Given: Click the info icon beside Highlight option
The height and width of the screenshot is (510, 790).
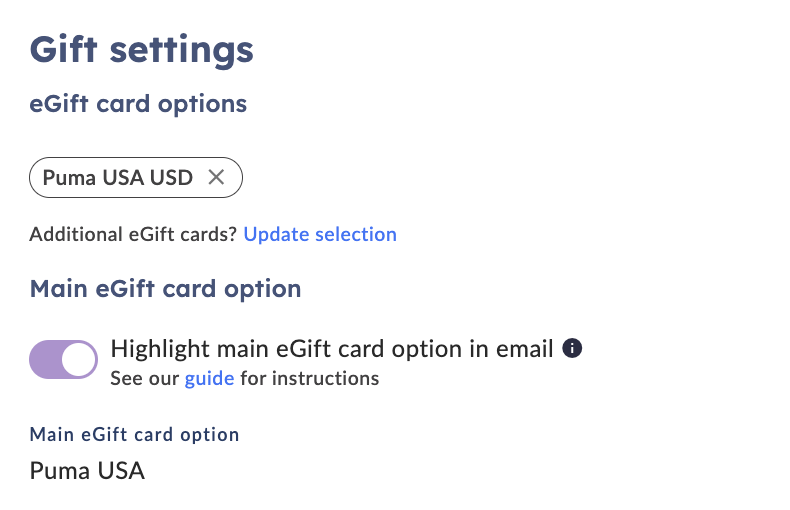Looking at the screenshot, I should click(572, 348).
